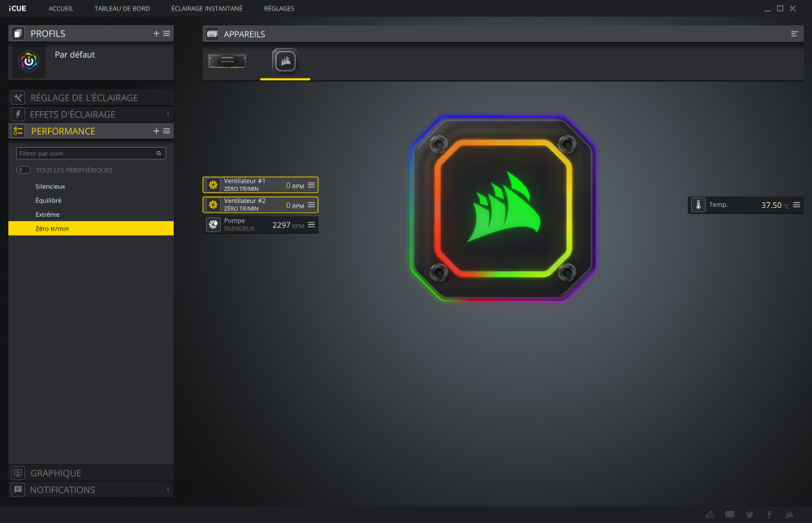Click the Filtrer par nom search field
Screen dimensions: 812x523
pyautogui.click(x=85, y=153)
